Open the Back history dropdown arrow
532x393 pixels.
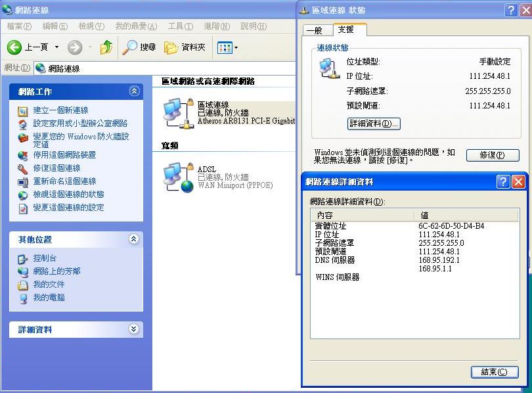[56, 47]
